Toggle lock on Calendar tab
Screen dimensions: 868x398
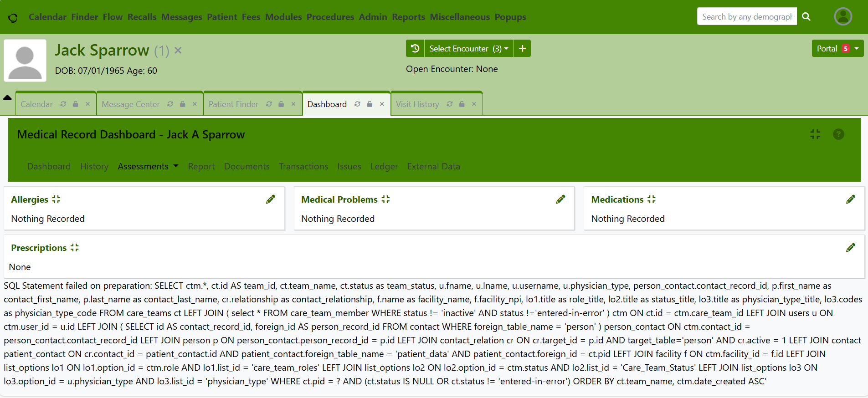click(x=76, y=104)
